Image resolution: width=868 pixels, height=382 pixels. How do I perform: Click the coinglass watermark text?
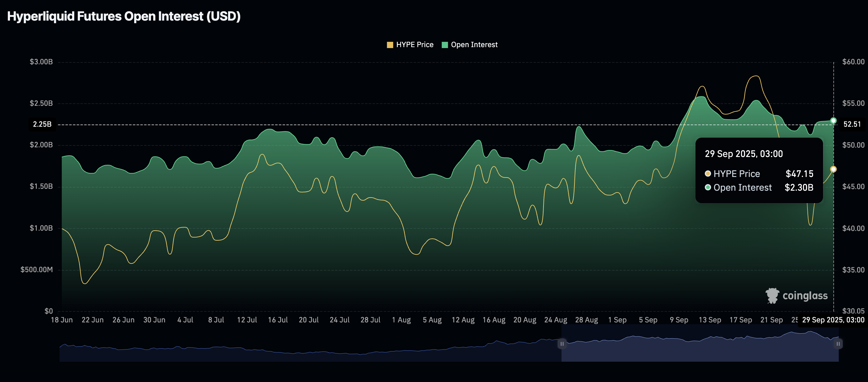point(805,296)
